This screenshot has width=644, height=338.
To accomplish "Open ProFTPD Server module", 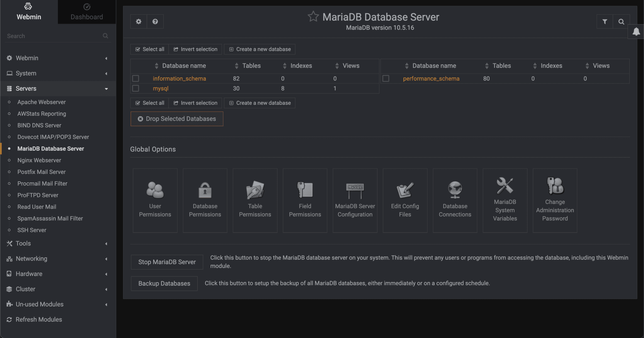I will click(x=38, y=195).
